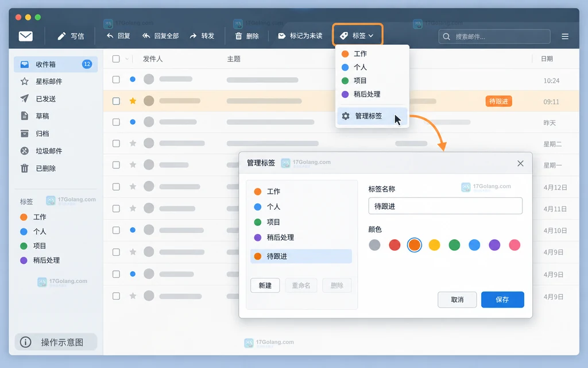Viewport: 588px width, 368px height.
Task: Filter by 稍后处理 label in sidebar
Action: 40,260
